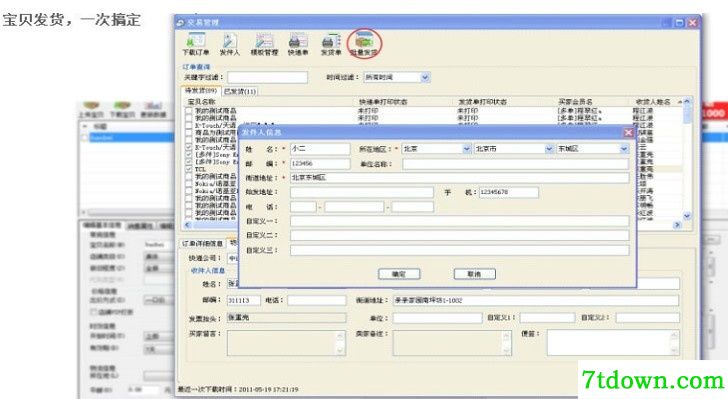Uncheck the checked K-Touch/天语 row

tap(188, 147)
